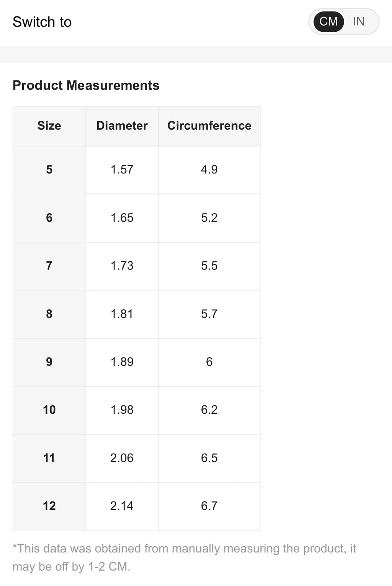Select the size 7 row label
The height and width of the screenshot is (586, 392).
pos(49,266)
